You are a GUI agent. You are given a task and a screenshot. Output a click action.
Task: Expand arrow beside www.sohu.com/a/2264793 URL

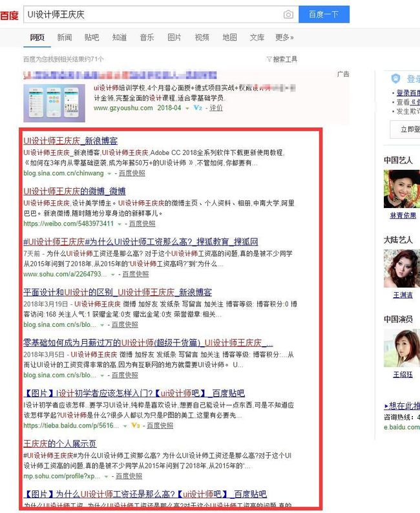[113, 275]
